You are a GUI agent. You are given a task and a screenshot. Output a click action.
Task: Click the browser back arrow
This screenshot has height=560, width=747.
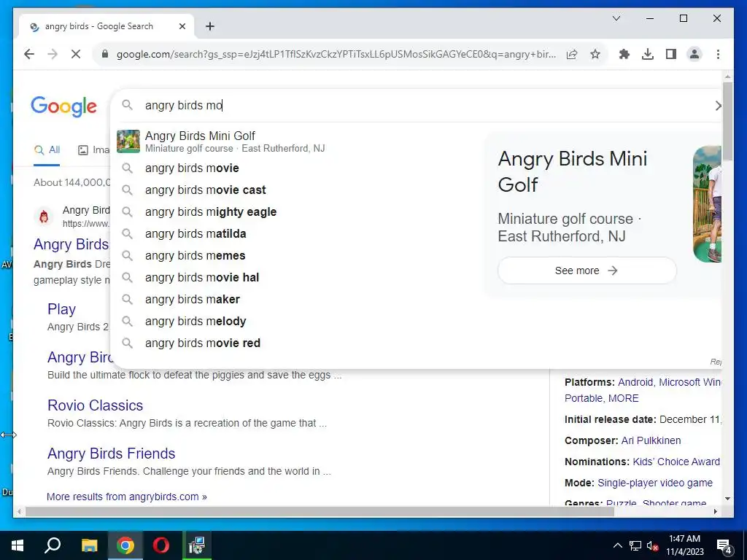click(x=29, y=54)
